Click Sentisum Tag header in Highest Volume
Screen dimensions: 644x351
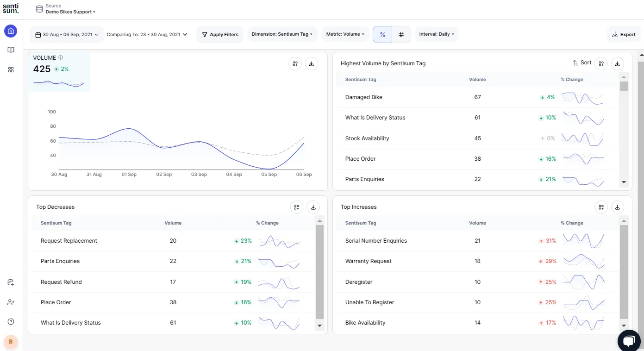point(361,80)
